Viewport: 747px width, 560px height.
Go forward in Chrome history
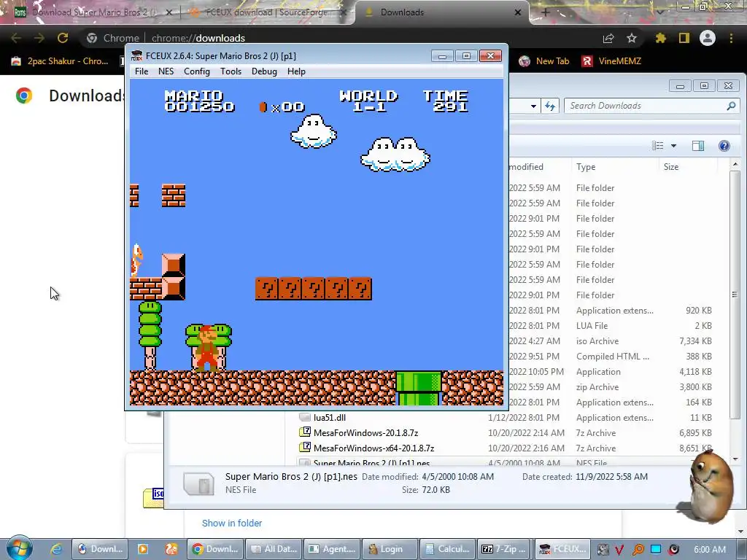(x=39, y=38)
